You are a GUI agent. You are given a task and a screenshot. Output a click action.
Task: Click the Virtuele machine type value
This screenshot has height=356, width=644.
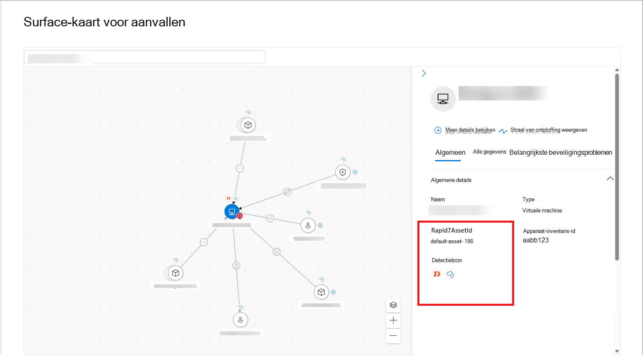click(542, 211)
